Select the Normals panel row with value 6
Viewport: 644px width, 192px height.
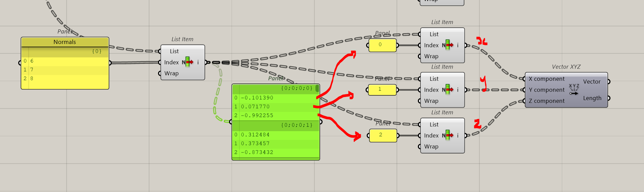65,61
